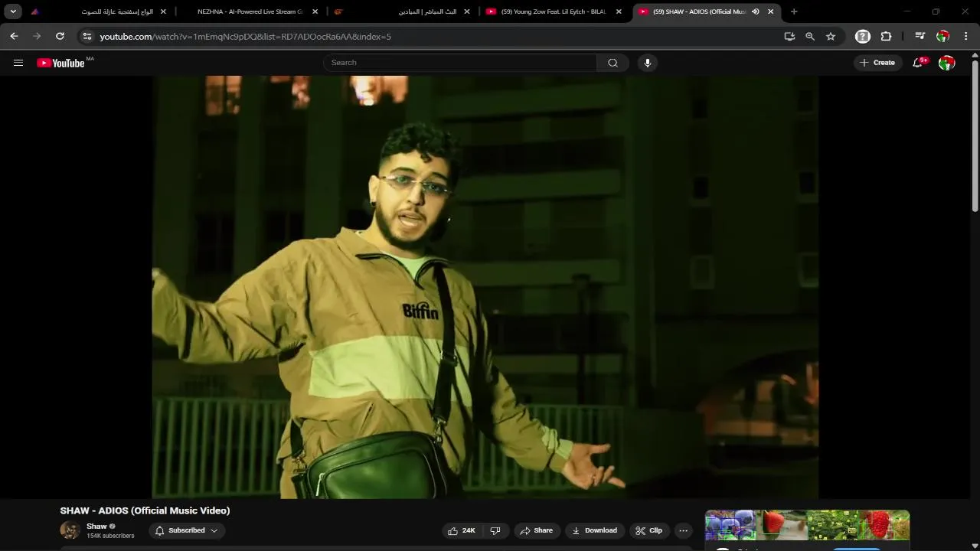Download the video
The height and width of the screenshot is (551, 980).
pos(595,530)
